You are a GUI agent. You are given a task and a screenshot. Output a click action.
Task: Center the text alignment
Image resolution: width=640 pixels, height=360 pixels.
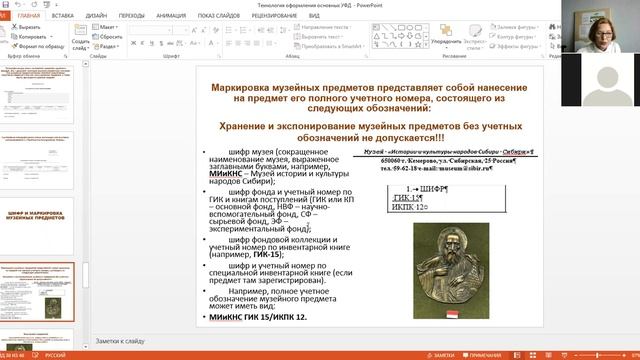(x=238, y=43)
